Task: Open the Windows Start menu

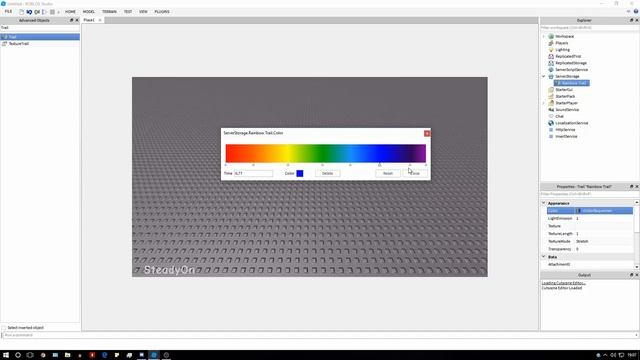Action: pyautogui.click(x=6, y=355)
